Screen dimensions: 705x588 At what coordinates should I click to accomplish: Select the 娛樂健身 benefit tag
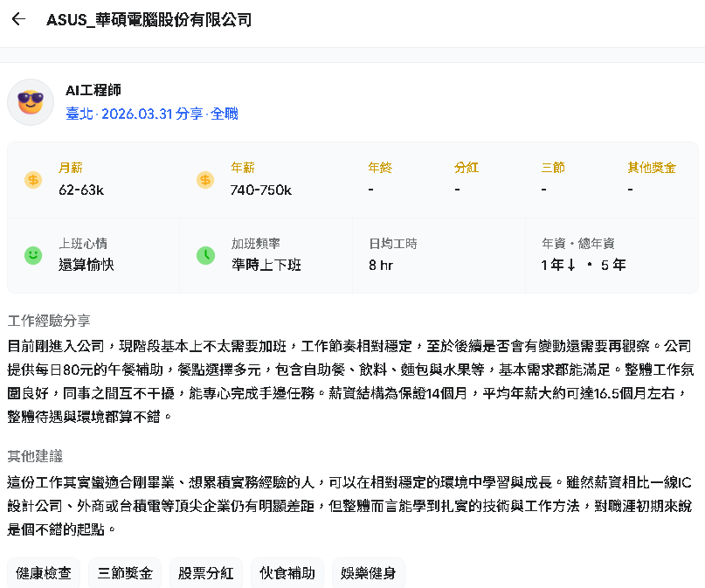point(369,573)
